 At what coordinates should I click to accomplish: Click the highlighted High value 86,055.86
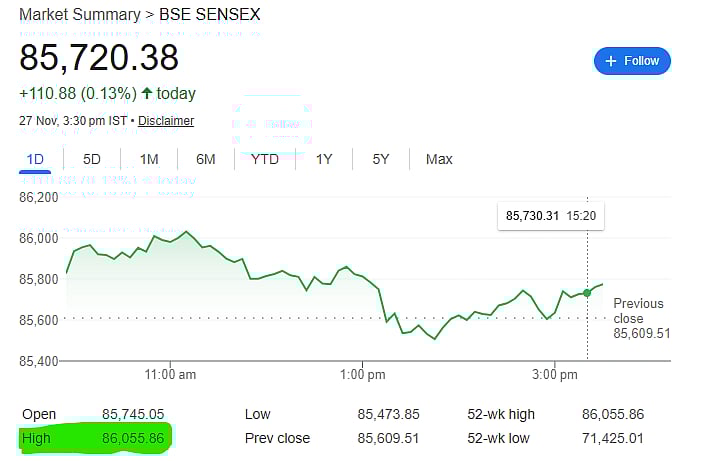(134, 438)
